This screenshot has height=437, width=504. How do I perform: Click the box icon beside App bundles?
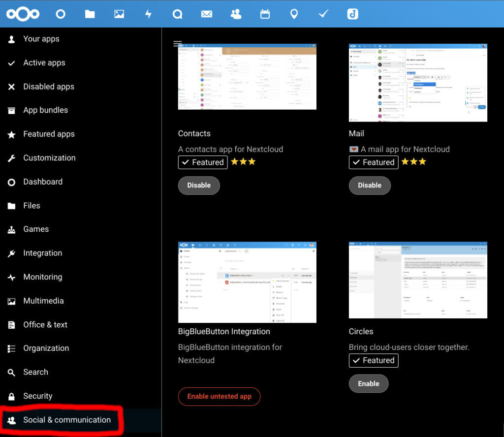[x=12, y=111]
